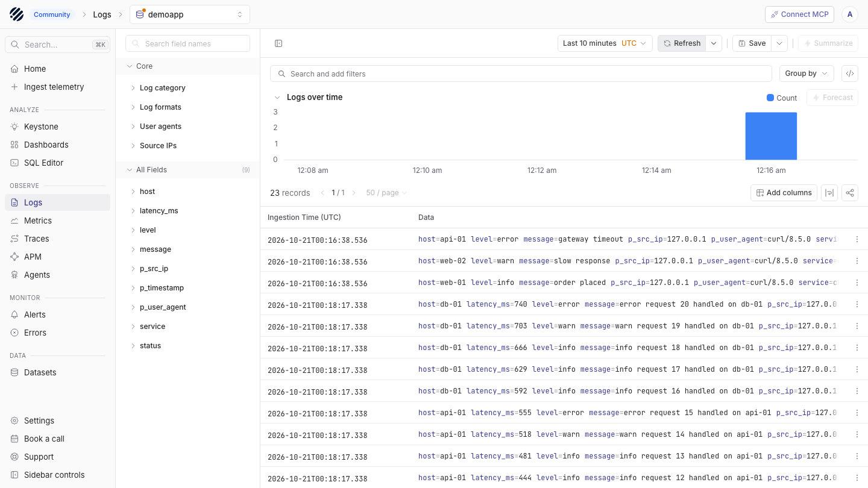Toggle the field panel collapse icon
Screen dimensions: 868x488
(278, 43)
